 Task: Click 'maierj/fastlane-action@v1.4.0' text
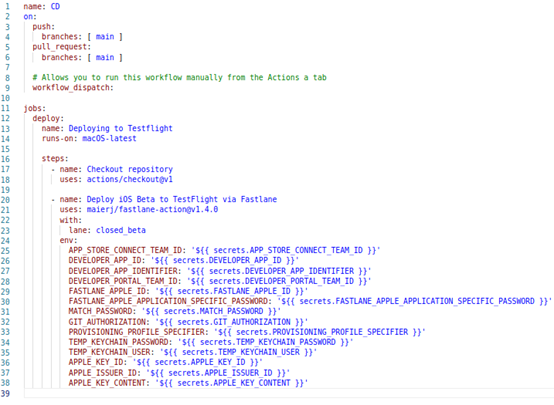(152, 210)
